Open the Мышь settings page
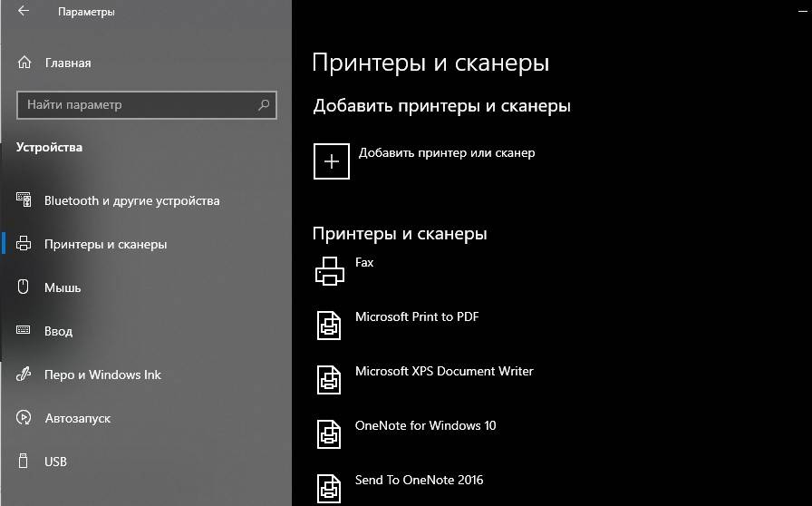Viewport: 812px width, 506px height. click(x=63, y=287)
